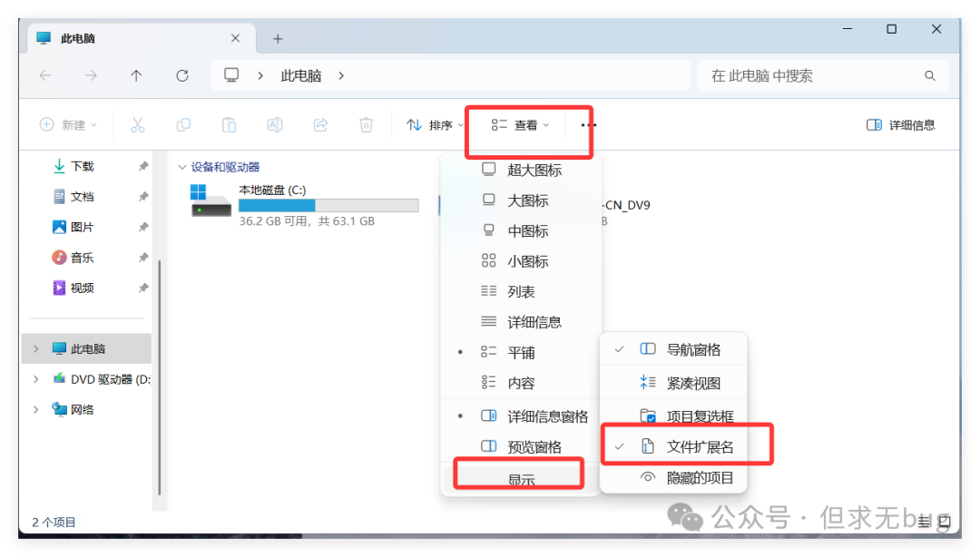Click the Share icon in toolbar

click(x=320, y=125)
